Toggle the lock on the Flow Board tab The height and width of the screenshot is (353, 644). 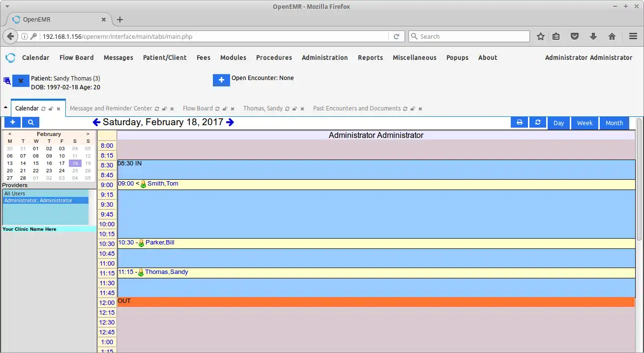225,109
